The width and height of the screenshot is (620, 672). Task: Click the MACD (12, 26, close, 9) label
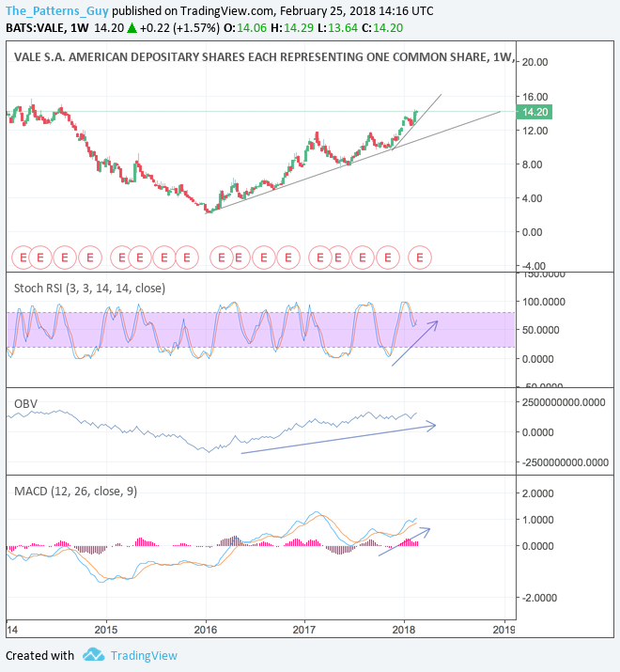[x=75, y=492]
